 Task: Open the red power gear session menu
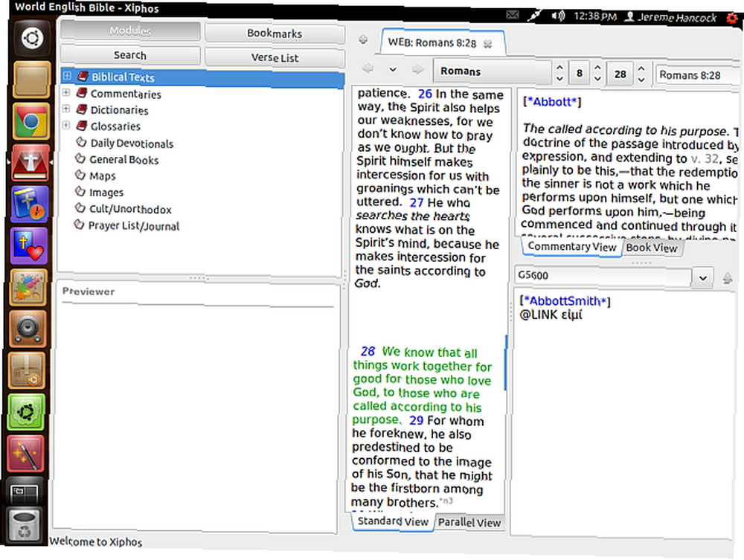pos(732,19)
